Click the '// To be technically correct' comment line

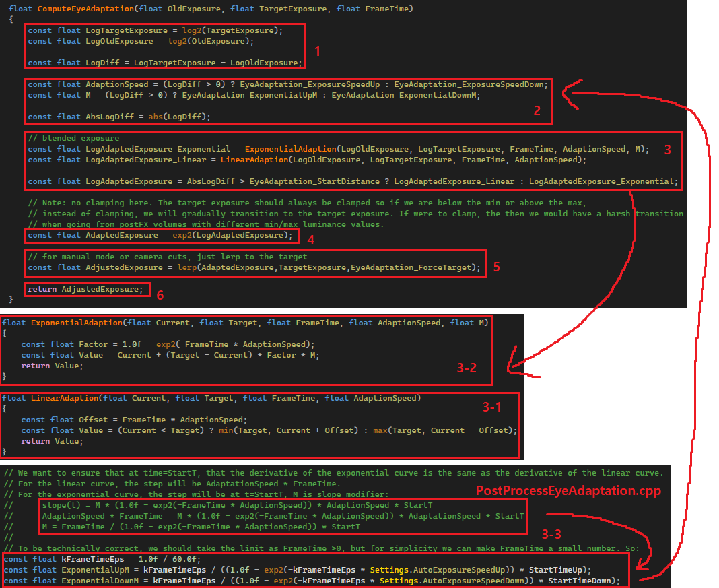pyautogui.click(x=321, y=548)
